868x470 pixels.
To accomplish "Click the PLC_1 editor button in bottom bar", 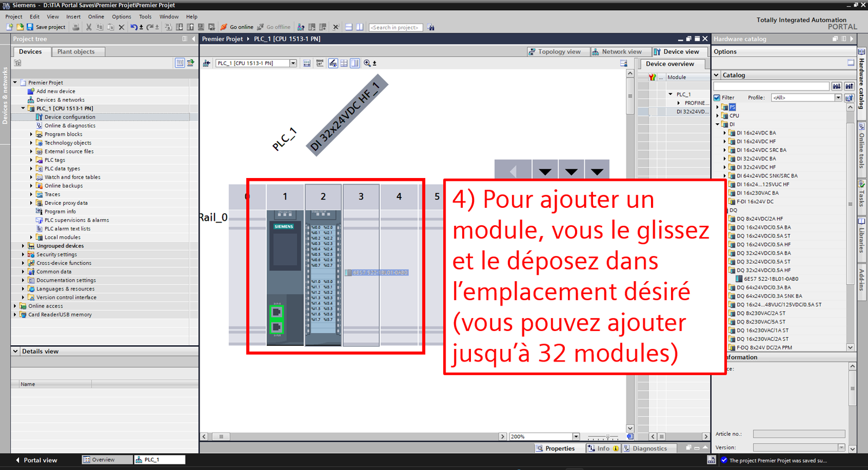I will click(x=159, y=460).
